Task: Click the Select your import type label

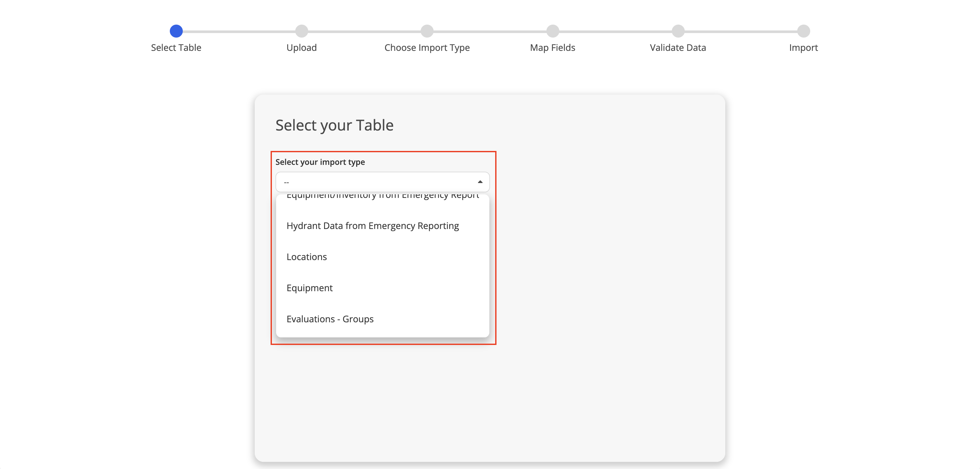Action: tap(320, 162)
